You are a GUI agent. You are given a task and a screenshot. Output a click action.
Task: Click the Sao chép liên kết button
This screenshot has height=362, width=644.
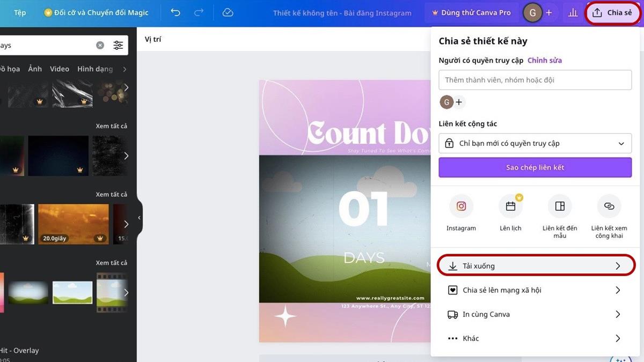pyautogui.click(x=535, y=167)
